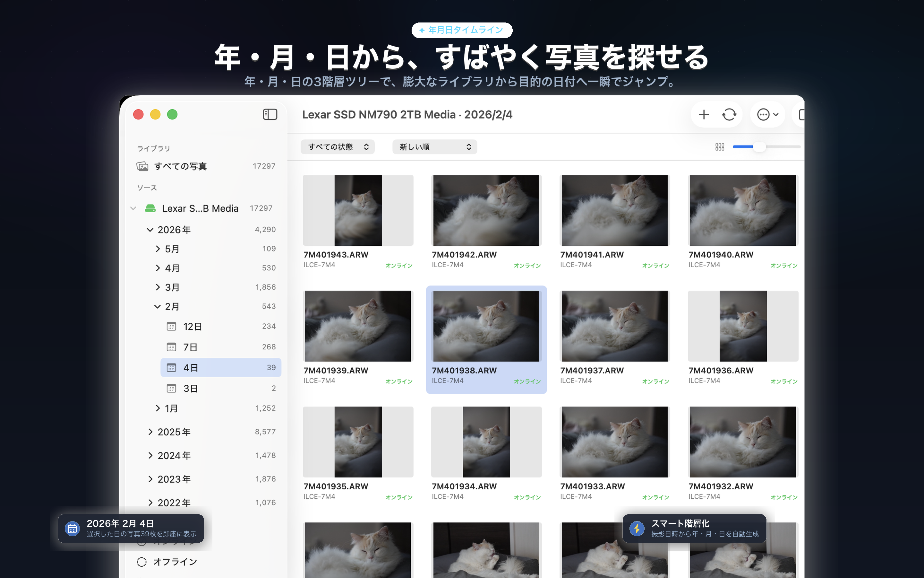Adjust the thumbnail size slider
This screenshot has width=924, height=578.
[759, 147]
